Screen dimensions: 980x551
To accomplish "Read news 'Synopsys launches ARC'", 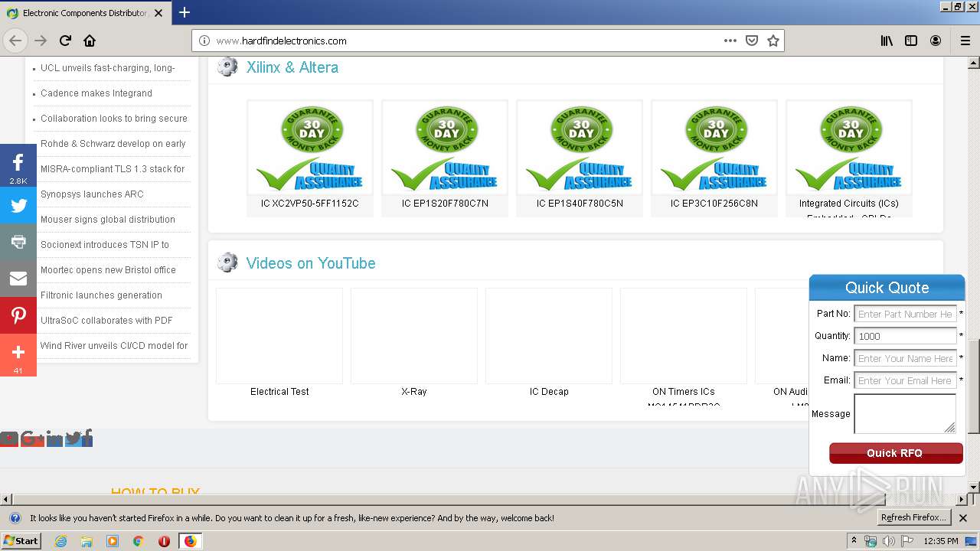I will point(92,194).
